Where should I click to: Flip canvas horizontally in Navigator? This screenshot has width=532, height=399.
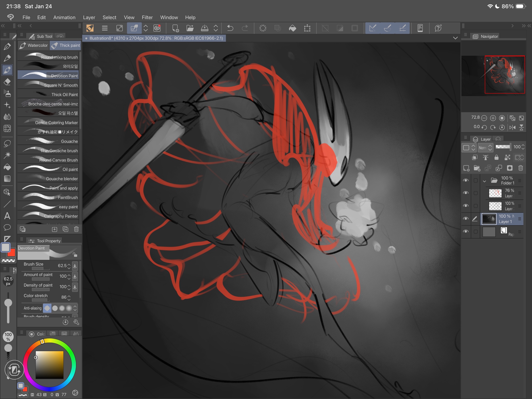(x=512, y=127)
